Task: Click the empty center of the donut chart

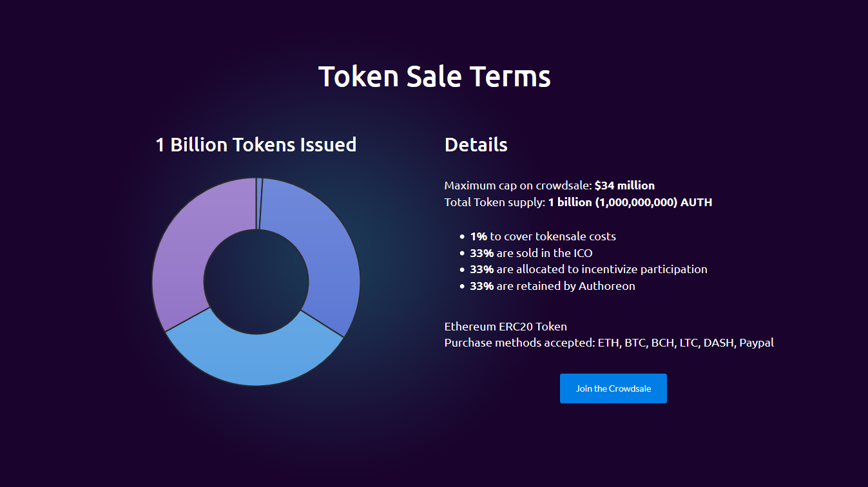Action: (x=256, y=282)
